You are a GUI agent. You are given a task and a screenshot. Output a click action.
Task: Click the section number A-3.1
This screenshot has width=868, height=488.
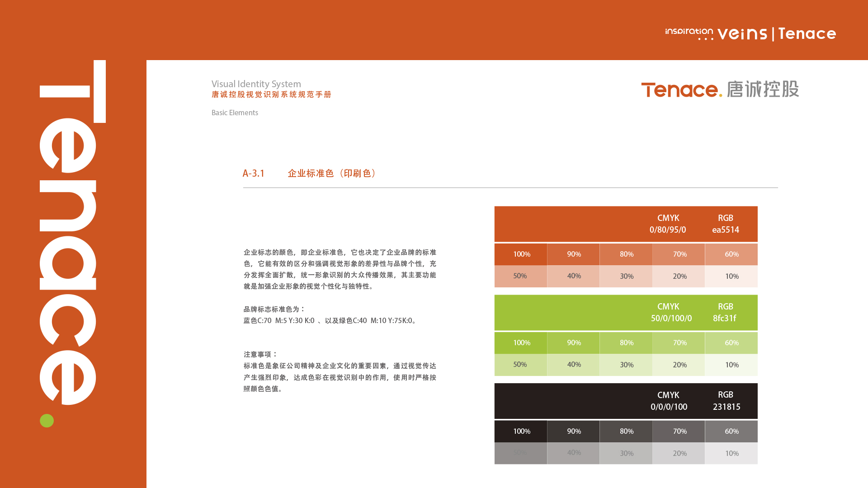(x=253, y=174)
